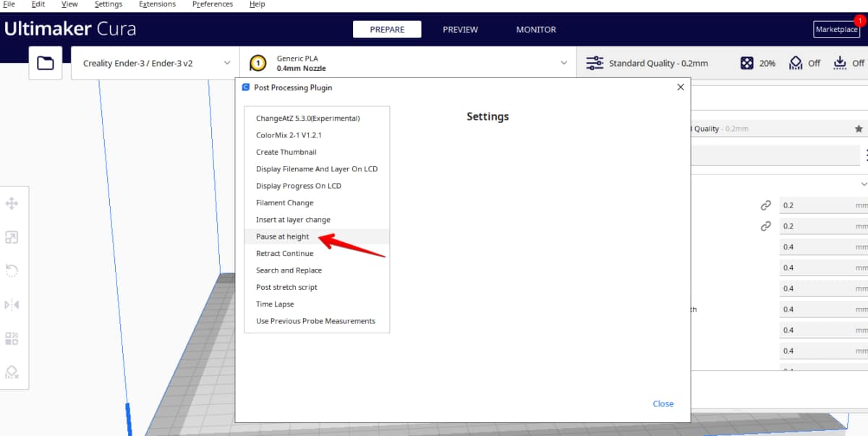Image resolution: width=868 pixels, height=436 pixels.
Task: Select the Move tool in left toolbar
Action: pyautogui.click(x=12, y=204)
